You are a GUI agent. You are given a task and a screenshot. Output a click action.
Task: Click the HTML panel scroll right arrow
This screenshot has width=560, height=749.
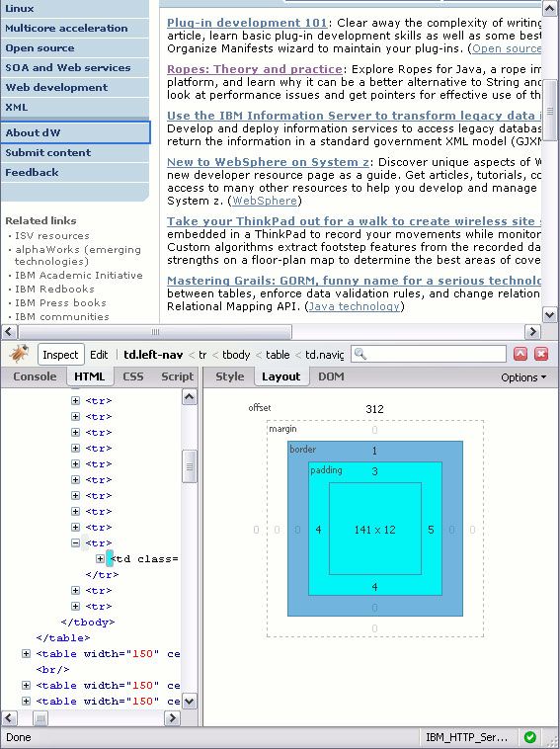(x=172, y=718)
